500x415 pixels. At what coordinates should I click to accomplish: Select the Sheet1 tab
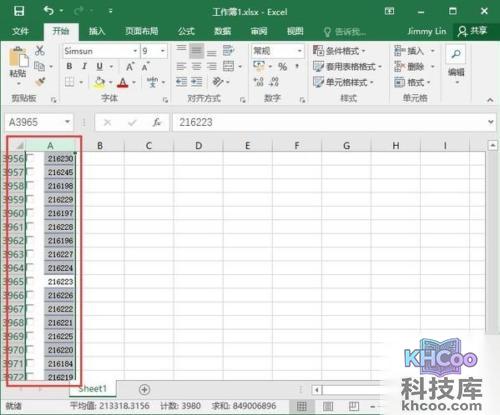(x=93, y=389)
